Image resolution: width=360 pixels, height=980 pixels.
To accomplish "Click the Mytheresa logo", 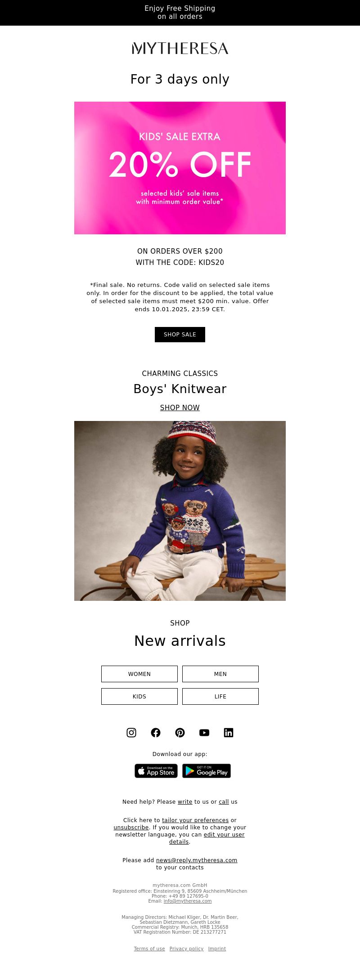I will 180,48.
